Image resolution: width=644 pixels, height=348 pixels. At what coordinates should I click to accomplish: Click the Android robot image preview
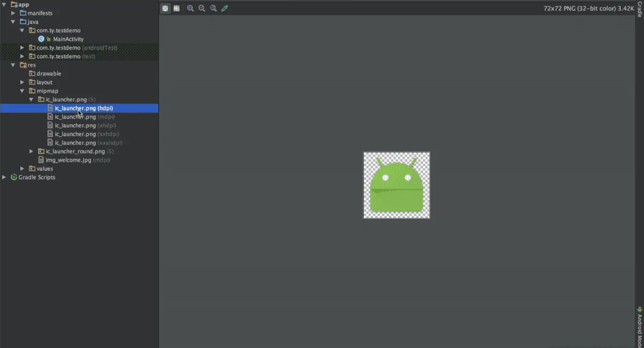[x=397, y=185]
